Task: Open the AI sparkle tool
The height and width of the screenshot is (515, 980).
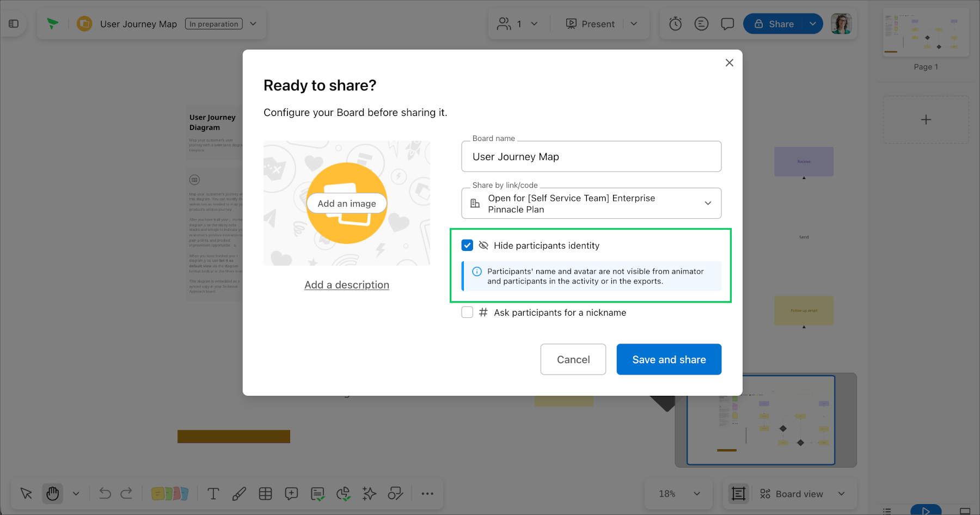Action: 369,494
